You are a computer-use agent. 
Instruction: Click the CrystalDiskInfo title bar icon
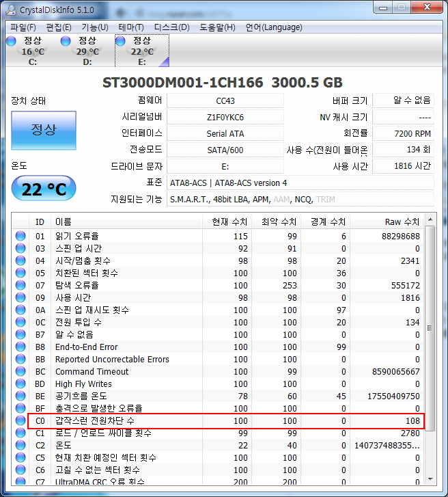coord(11,10)
